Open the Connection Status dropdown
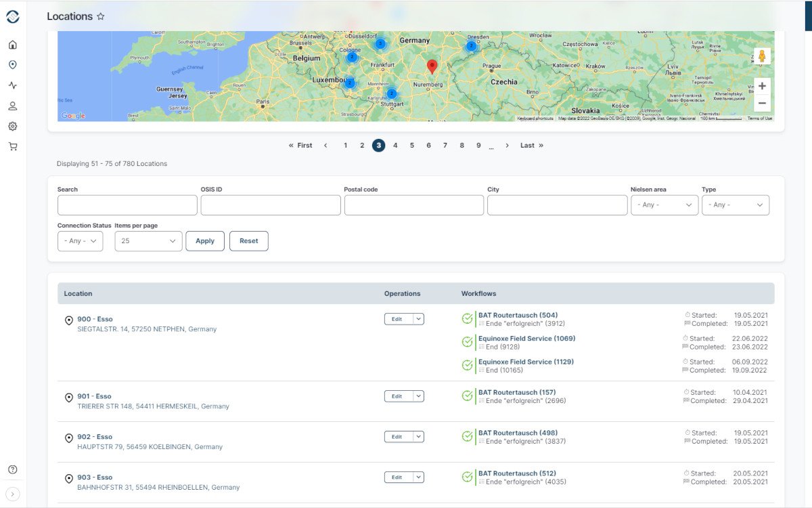812x508 pixels. tap(80, 241)
